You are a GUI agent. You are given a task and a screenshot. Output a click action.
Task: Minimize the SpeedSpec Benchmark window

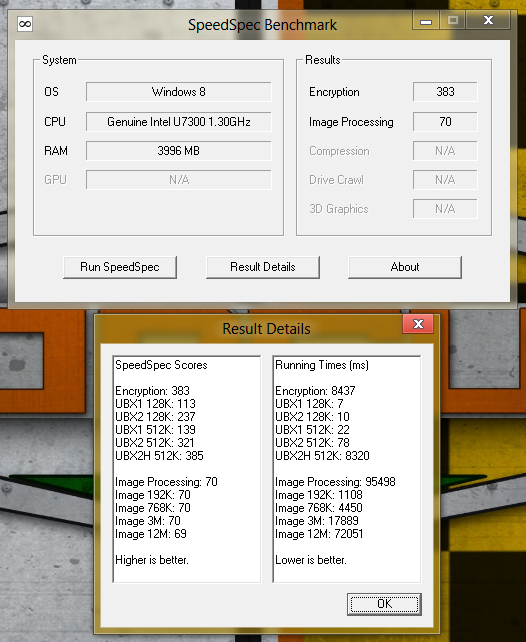tap(426, 21)
